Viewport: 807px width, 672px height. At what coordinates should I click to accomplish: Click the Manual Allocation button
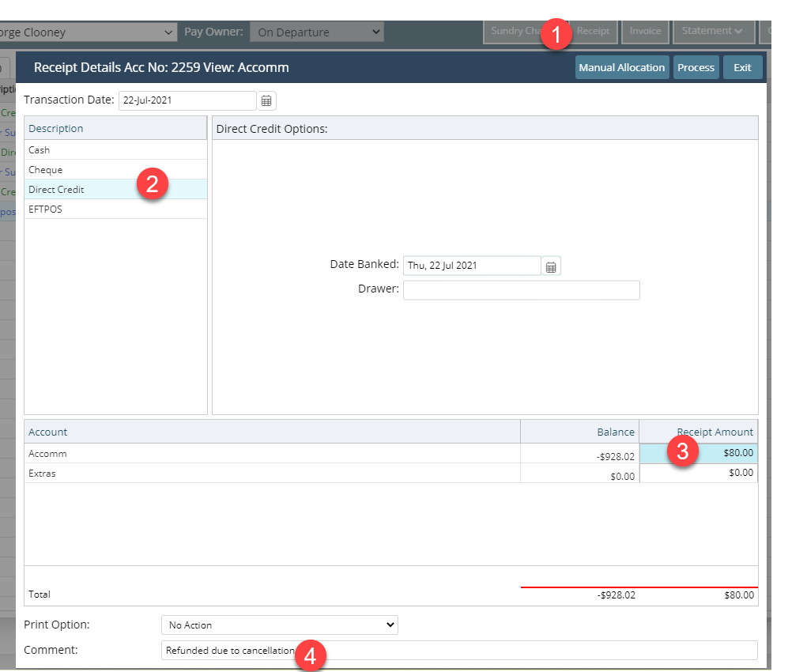(621, 68)
